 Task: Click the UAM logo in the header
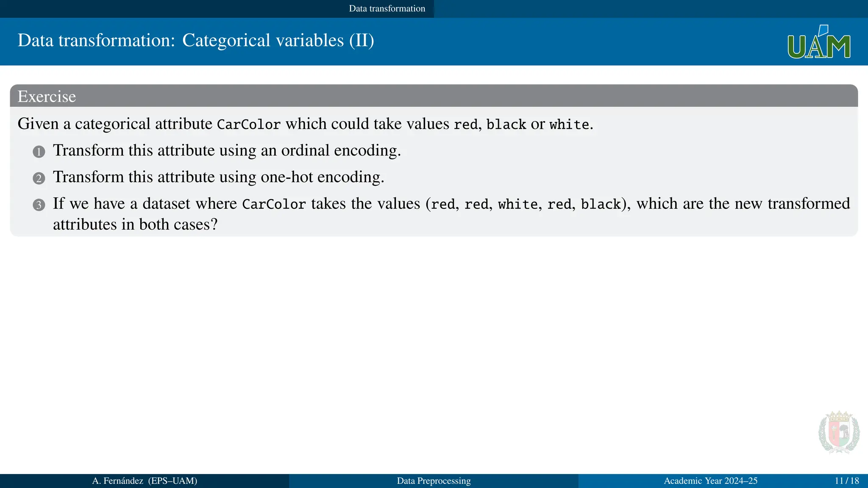point(819,42)
